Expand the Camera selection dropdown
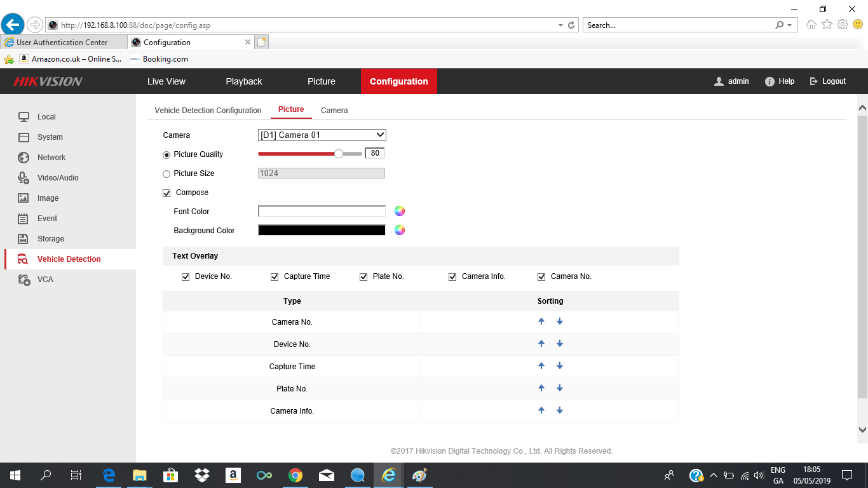868x488 pixels. coord(380,135)
